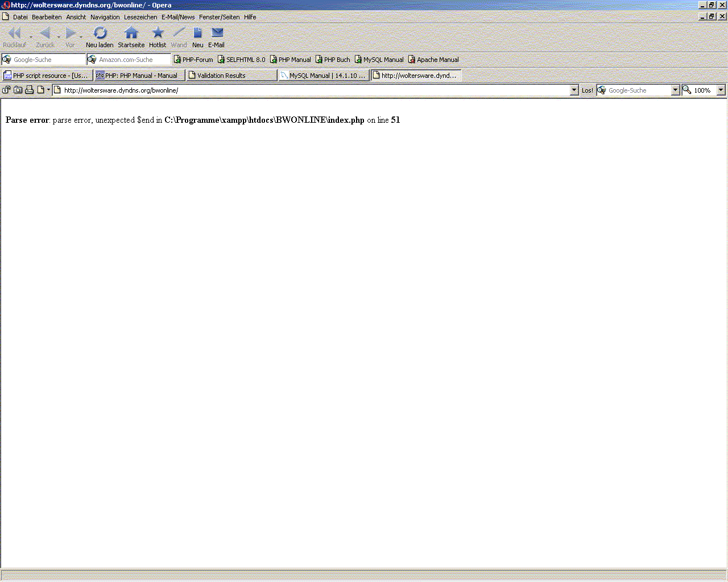Click into the URL address field
Image resolution: width=728 pixels, height=582 pixels.
tap(313, 90)
